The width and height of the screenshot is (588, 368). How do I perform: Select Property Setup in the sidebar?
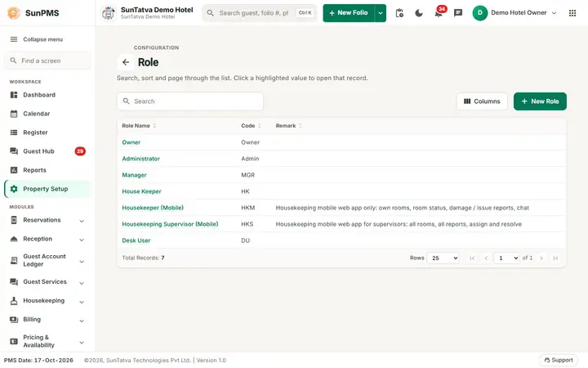click(47, 189)
